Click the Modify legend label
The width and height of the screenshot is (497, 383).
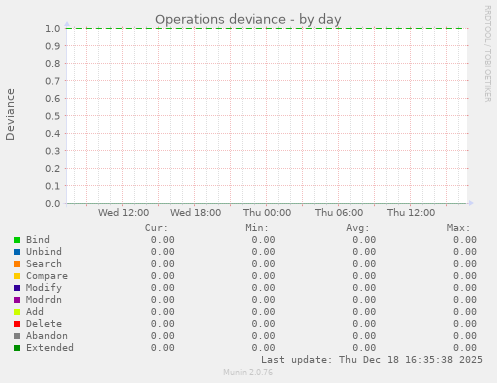point(44,288)
